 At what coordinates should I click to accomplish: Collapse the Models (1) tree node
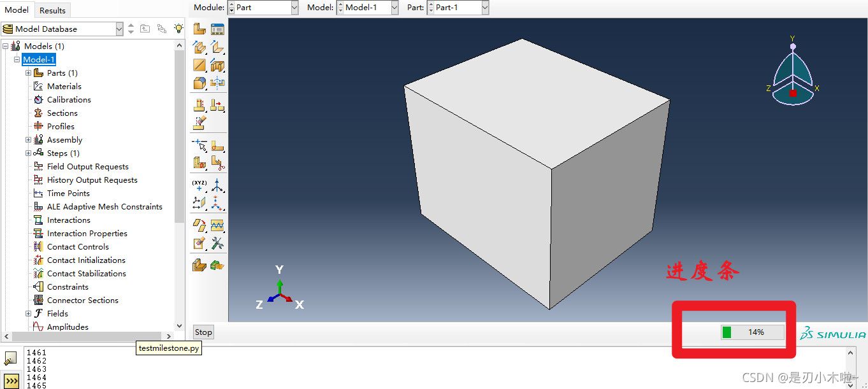click(x=6, y=46)
